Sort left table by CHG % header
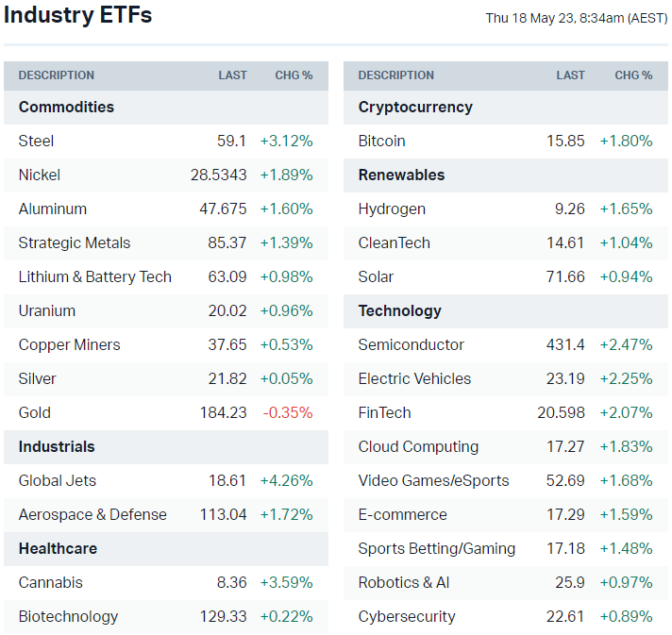Viewport: 672px width, 635px height. point(294,75)
